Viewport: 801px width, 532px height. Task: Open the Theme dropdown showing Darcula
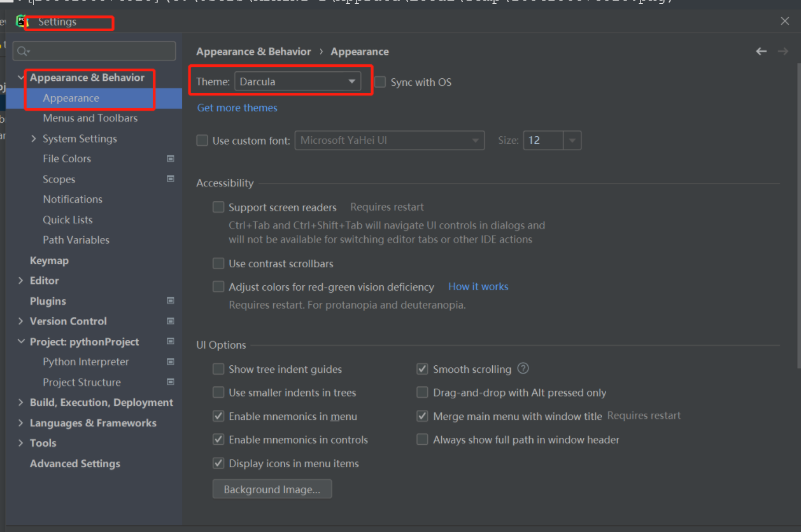pyautogui.click(x=297, y=81)
